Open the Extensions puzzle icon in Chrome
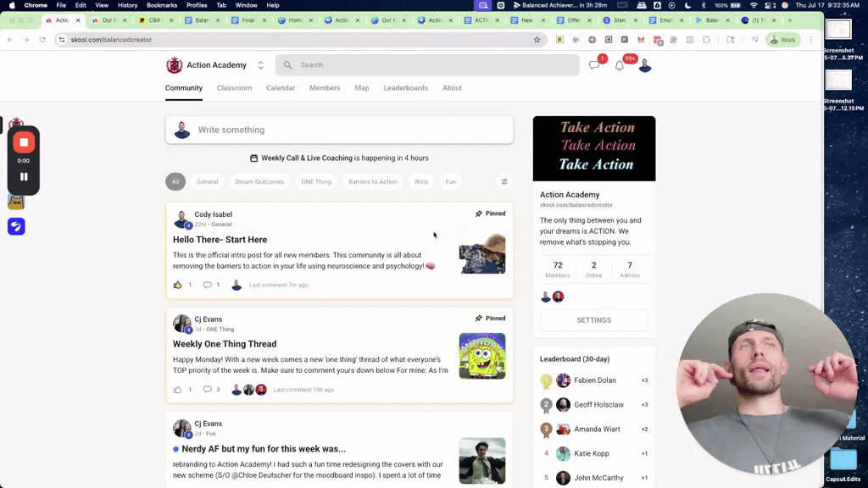This screenshot has height=488, width=868. [x=706, y=40]
